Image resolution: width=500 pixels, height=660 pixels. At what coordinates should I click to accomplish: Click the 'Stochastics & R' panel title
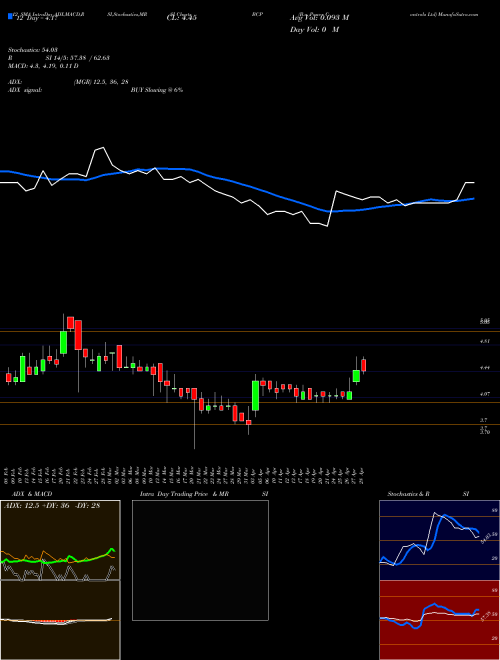tap(409, 494)
